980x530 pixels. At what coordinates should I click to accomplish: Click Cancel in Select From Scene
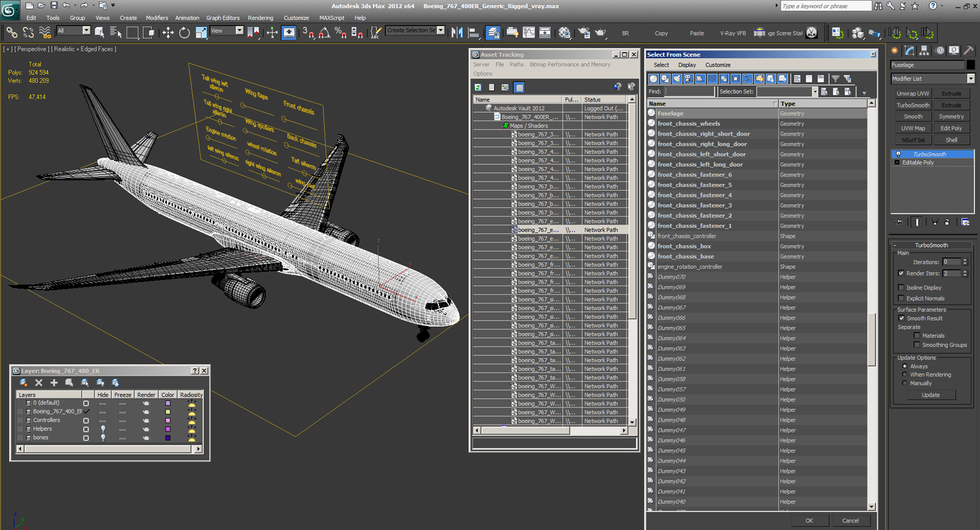point(850,520)
